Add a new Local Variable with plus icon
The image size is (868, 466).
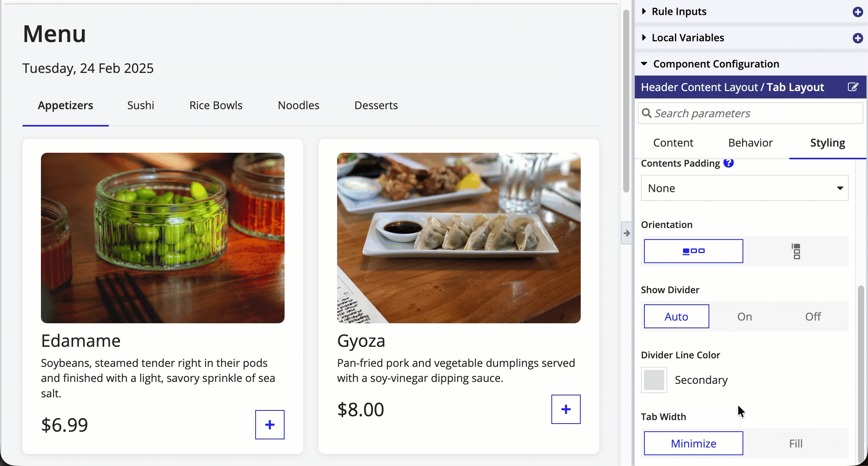(858, 38)
